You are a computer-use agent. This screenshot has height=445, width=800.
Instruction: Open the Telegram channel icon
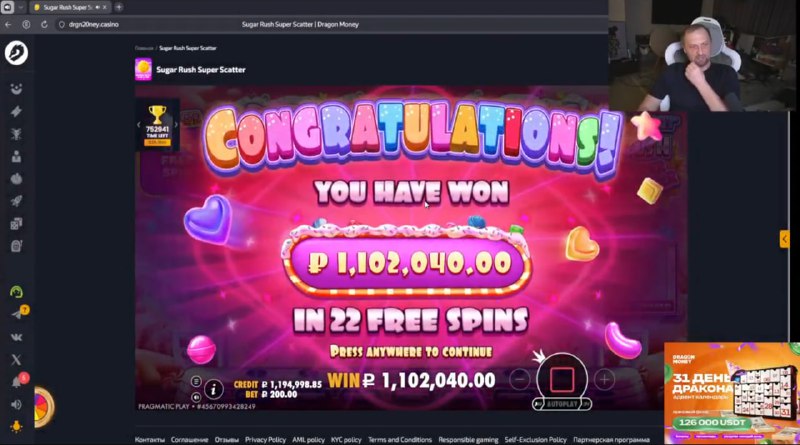pyautogui.click(x=16, y=314)
